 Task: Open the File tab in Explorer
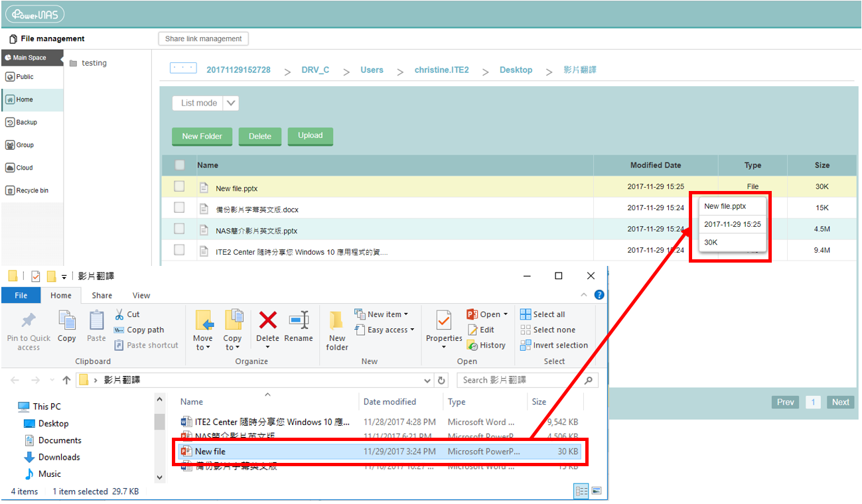pos(21,295)
